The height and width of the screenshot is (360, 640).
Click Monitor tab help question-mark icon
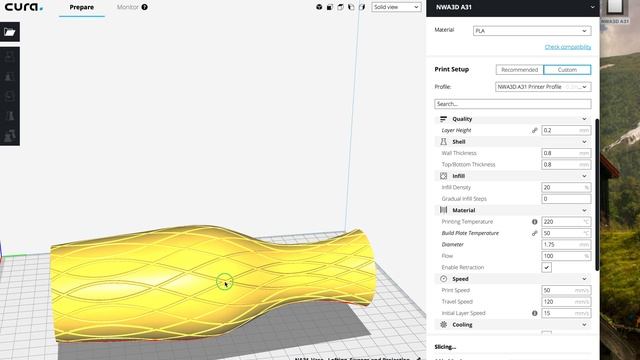[x=144, y=7]
